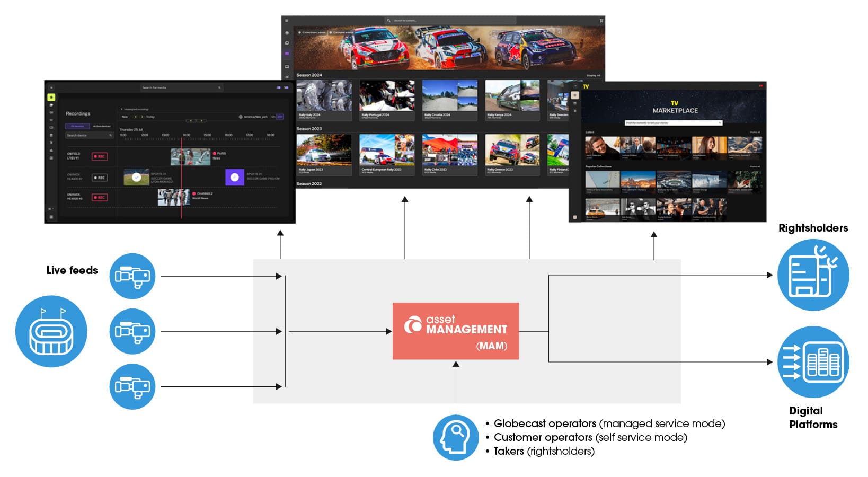
Task: Focus the Search for content field
Action: pyautogui.click(x=450, y=21)
